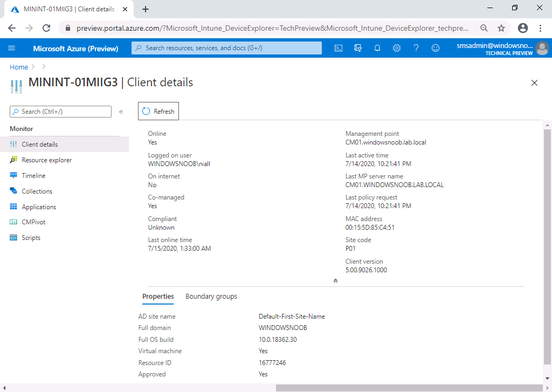Click the client version 5.00.9026.1000
Viewport: 552px width, 392px height.
(x=366, y=270)
